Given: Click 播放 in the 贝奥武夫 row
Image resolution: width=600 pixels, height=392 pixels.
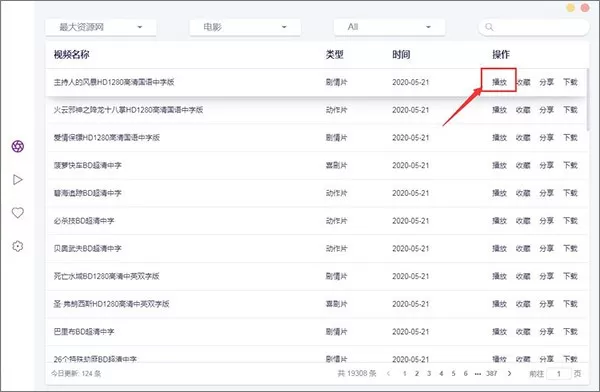Looking at the screenshot, I should coord(499,248).
